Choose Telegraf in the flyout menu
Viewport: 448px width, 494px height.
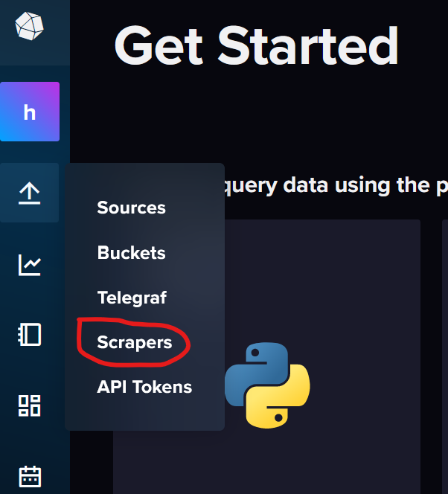click(x=132, y=298)
